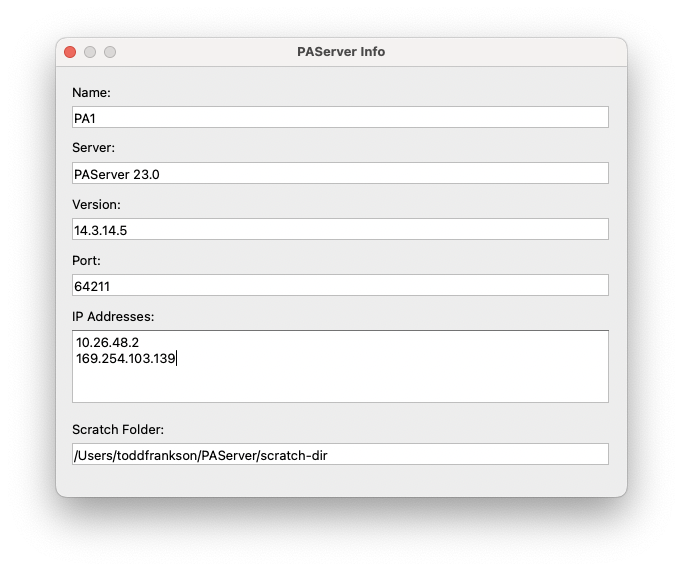Close the PAServer Info window
Viewport: 683px width, 571px height.
[x=70, y=52]
